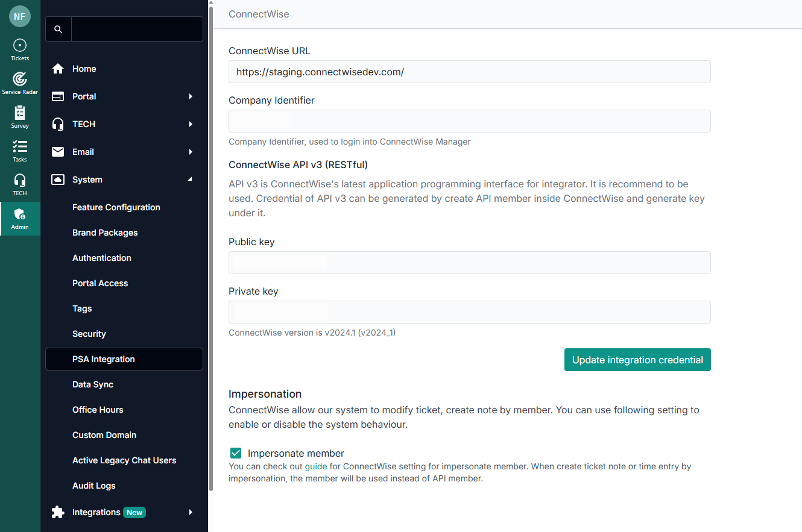Click Update integration credential button
This screenshot has height=532, width=802.
click(x=637, y=360)
